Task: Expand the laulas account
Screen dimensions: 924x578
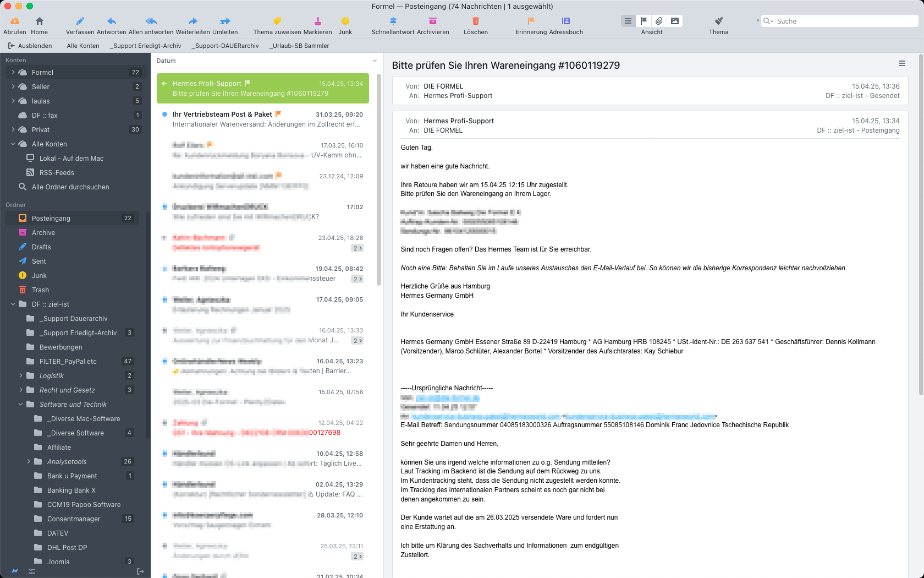Action: tap(13, 101)
